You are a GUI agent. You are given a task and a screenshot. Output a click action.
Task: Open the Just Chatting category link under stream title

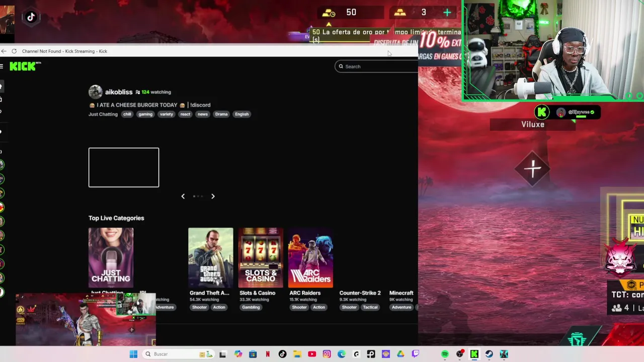[103, 114]
